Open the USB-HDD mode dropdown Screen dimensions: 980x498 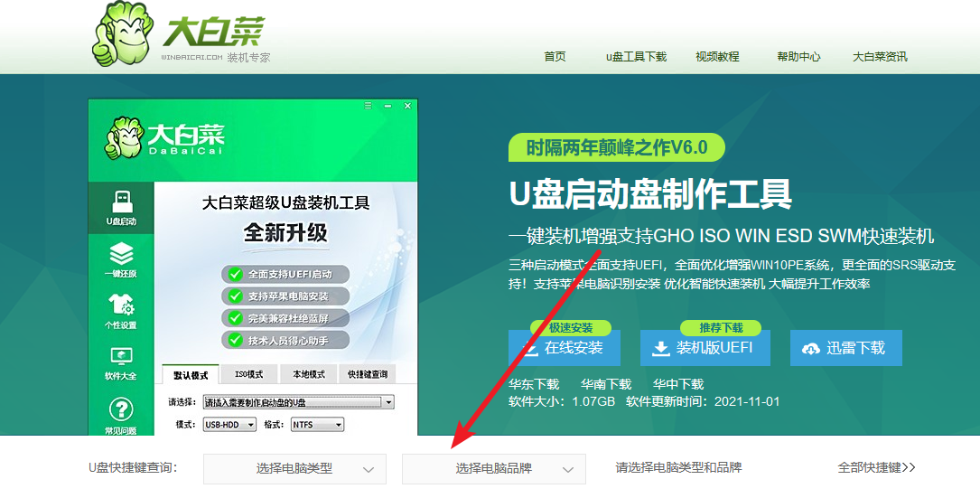[x=230, y=425]
